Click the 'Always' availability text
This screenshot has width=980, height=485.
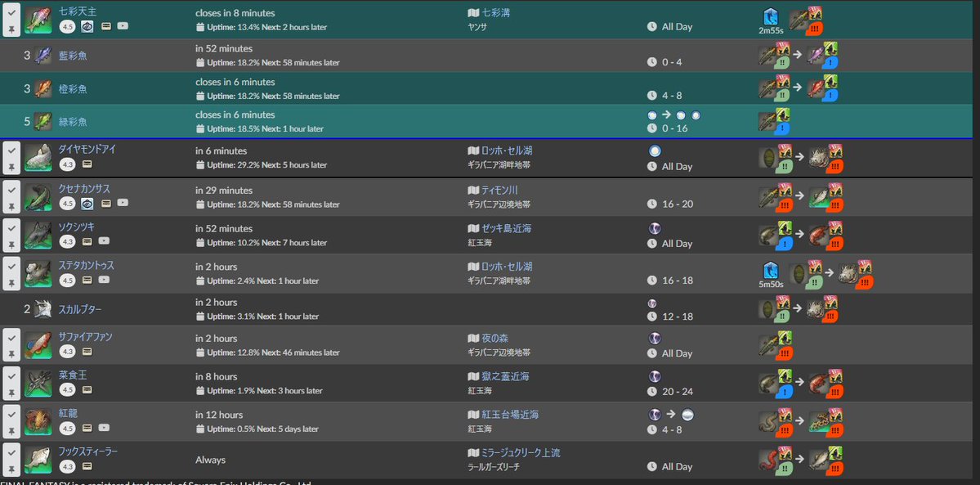tap(210, 460)
